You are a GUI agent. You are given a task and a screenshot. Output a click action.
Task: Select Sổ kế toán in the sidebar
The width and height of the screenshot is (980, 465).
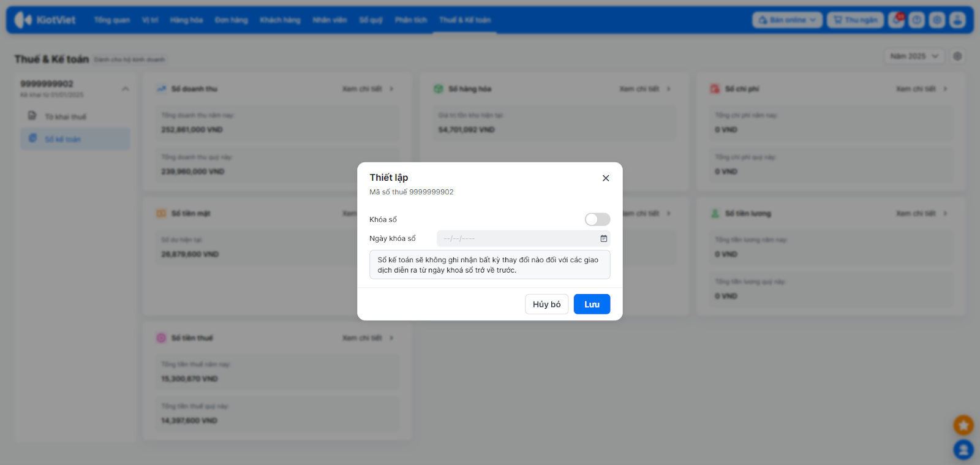(x=75, y=139)
